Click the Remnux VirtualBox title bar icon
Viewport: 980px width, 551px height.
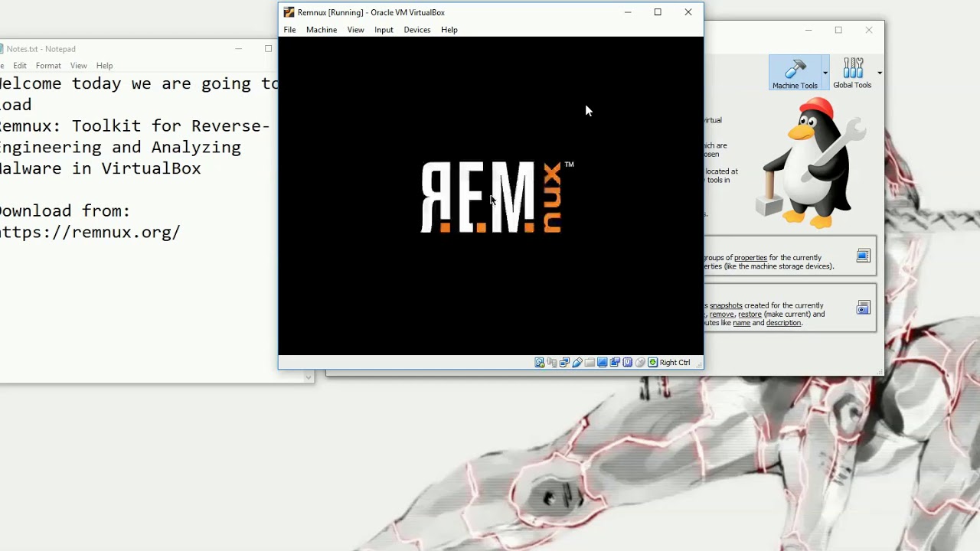click(x=289, y=12)
